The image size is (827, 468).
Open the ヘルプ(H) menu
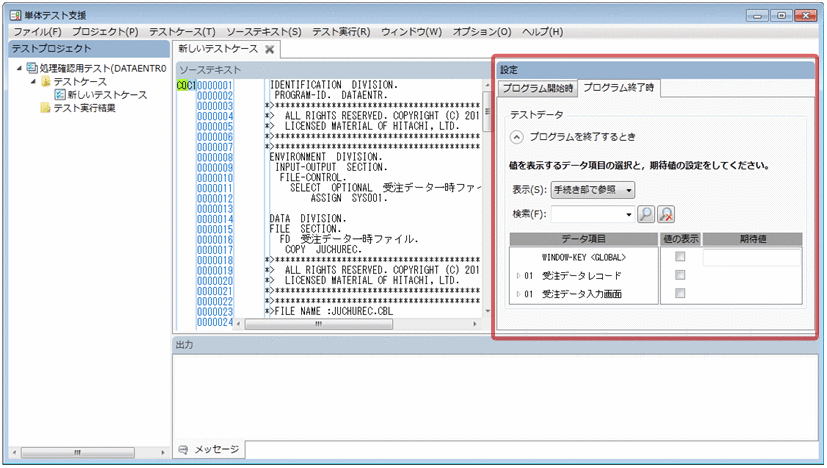pyautogui.click(x=542, y=32)
